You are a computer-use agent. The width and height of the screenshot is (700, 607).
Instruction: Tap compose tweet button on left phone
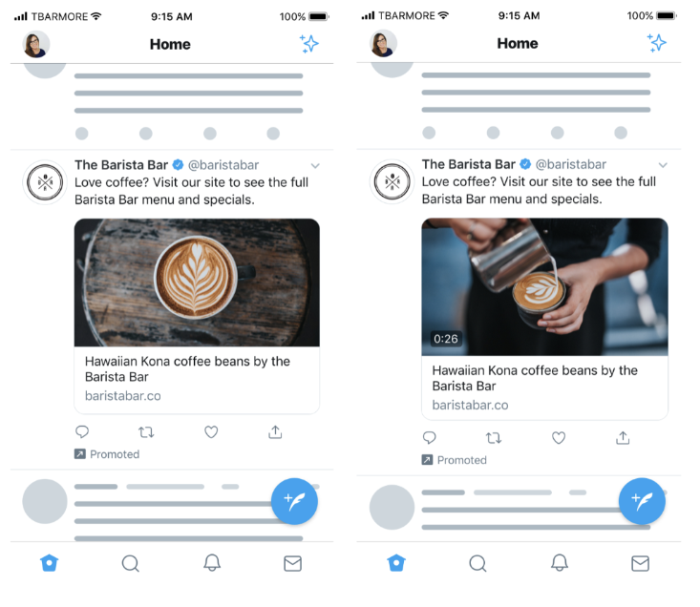(295, 501)
